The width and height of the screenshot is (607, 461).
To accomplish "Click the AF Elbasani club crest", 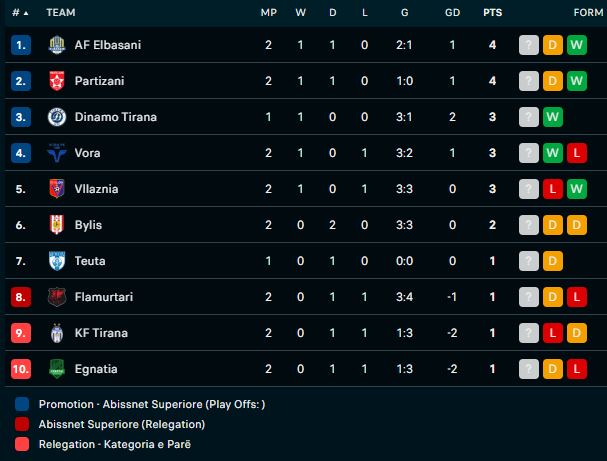I will pyautogui.click(x=56, y=45).
